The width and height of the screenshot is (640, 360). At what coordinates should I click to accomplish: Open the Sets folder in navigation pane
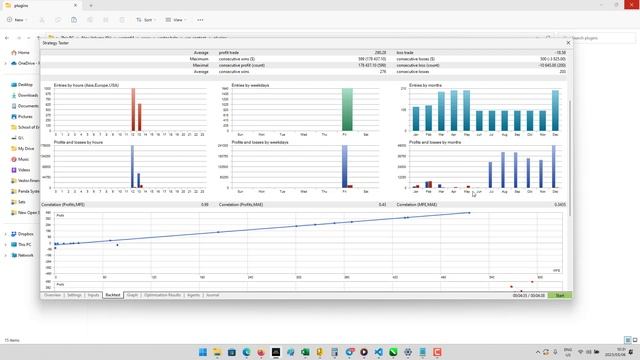coord(19,202)
